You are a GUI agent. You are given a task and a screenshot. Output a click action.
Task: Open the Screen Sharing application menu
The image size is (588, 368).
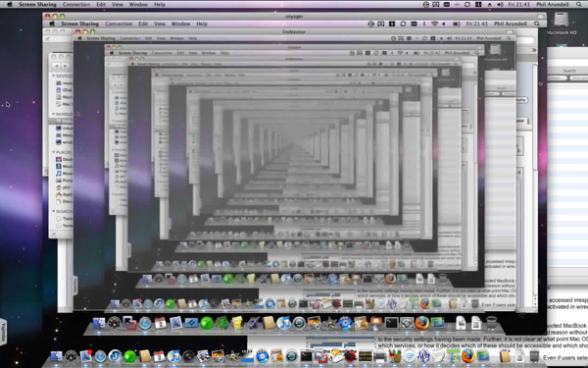pyautogui.click(x=37, y=4)
